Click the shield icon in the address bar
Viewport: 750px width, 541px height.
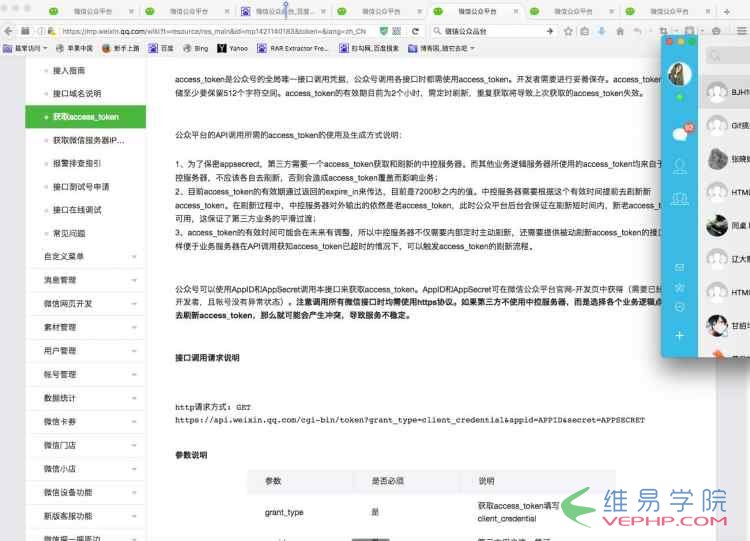[x=383, y=31]
